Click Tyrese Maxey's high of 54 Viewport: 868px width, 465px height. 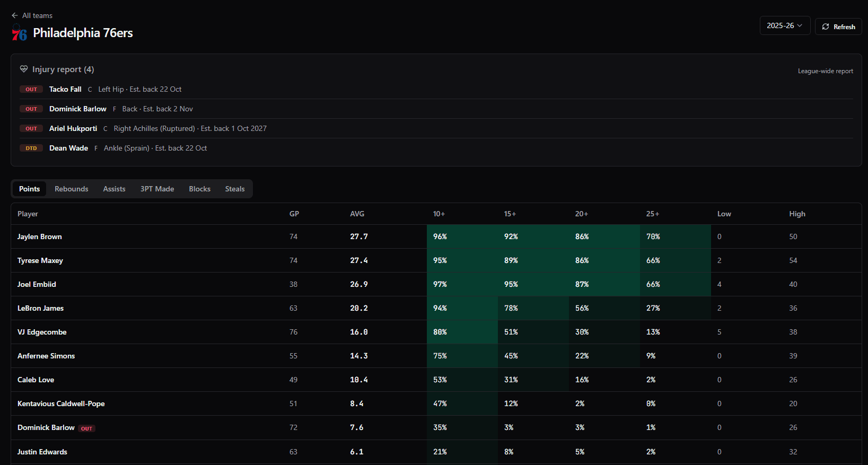pyautogui.click(x=793, y=260)
